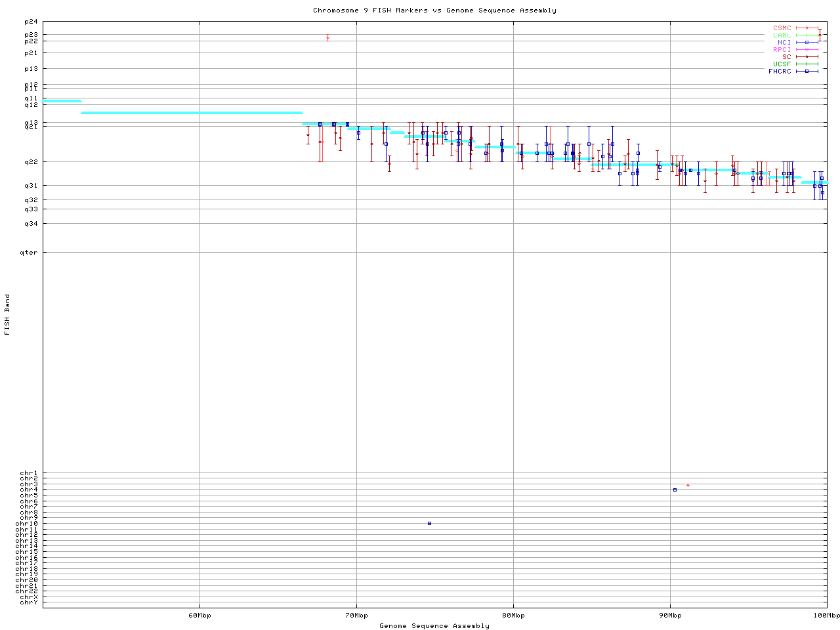The height and width of the screenshot is (630, 840).
Task: Click the Genome Sequence Assembly axis title
Action: coord(434,626)
